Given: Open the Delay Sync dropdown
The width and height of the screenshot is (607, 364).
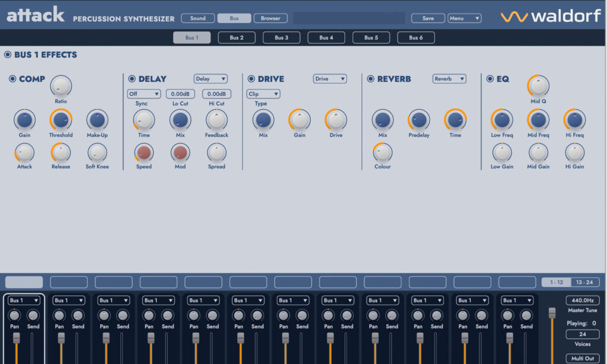Looking at the screenshot, I should (x=144, y=94).
